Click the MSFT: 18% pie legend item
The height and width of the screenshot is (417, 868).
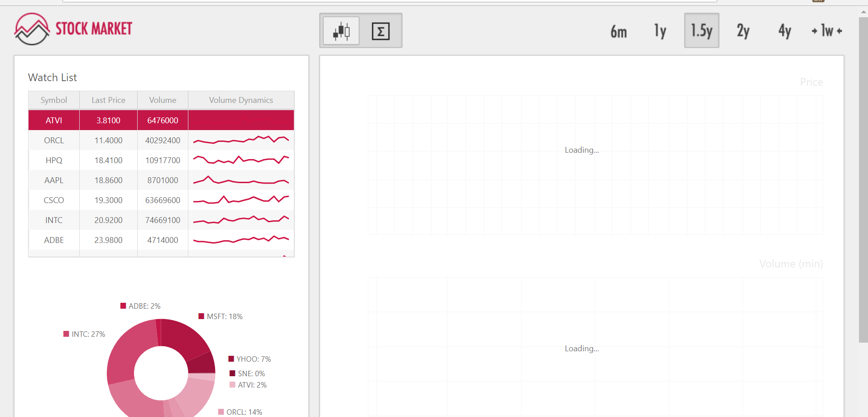click(221, 316)
